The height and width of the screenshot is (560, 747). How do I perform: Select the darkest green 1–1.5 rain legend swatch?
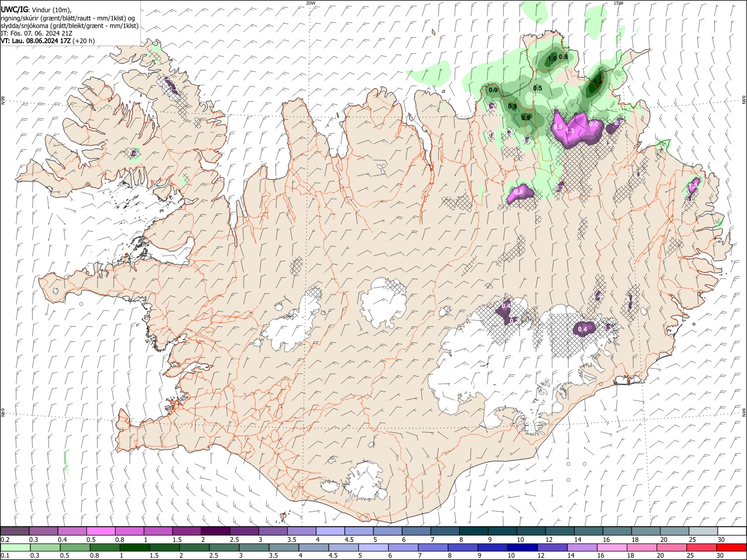click(x=134, y=548)
